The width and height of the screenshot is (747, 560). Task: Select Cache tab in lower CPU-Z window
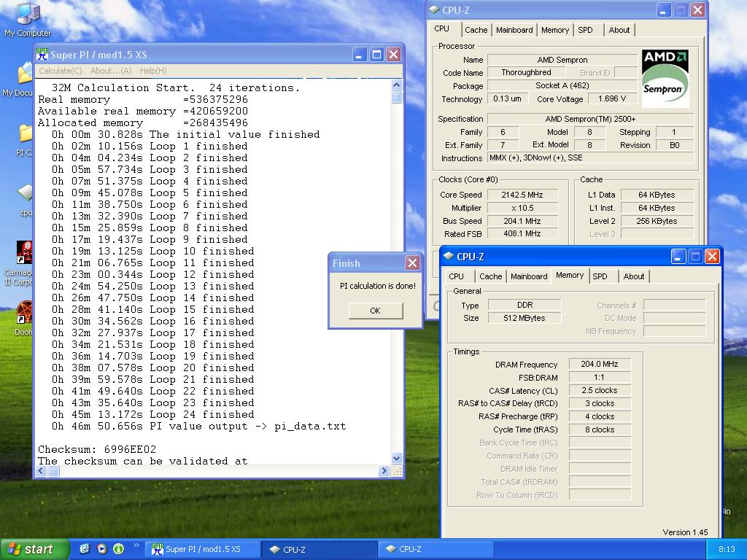pyautogui.click(x=491, y=276)
